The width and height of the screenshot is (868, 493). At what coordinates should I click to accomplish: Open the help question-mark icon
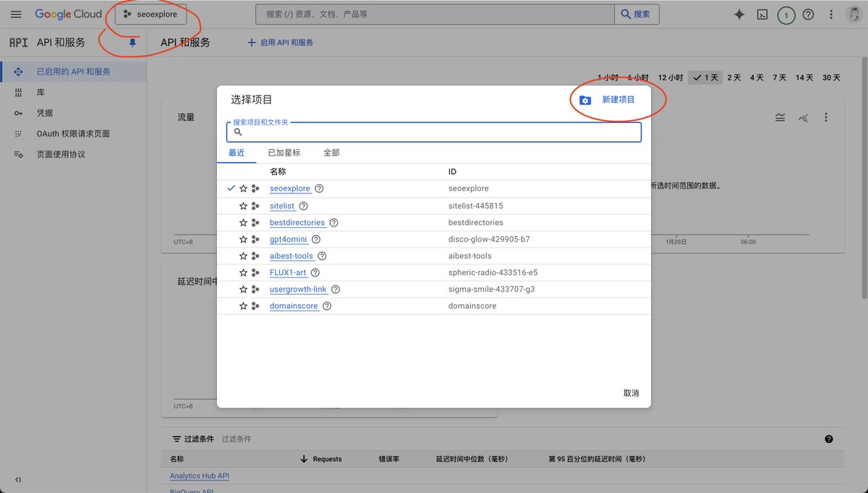point(809,14)
